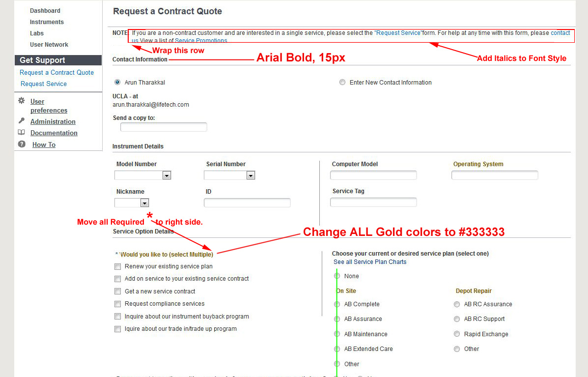Open Instruments from the sidebar menu
The height and width of the screenshot is (377, 588).
tap(47, 22)
